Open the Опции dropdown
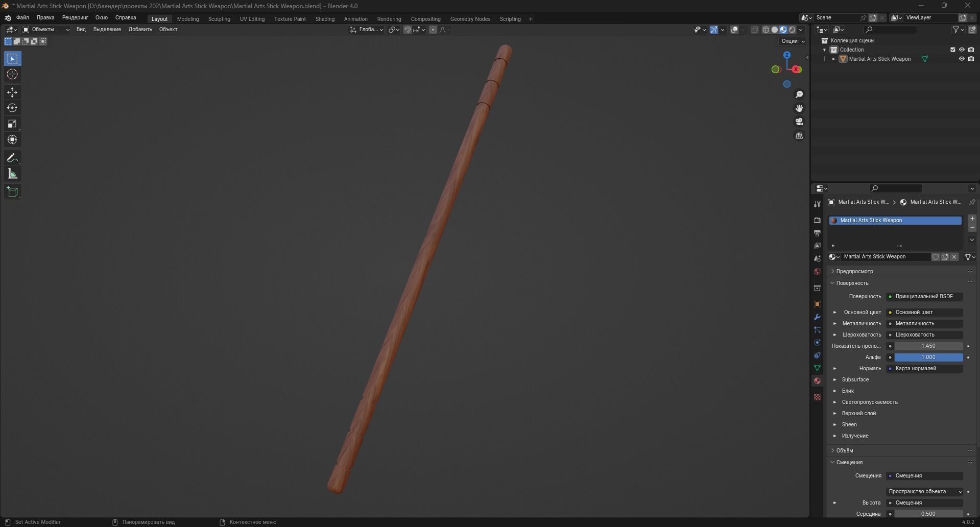 [x=793, y=41]
